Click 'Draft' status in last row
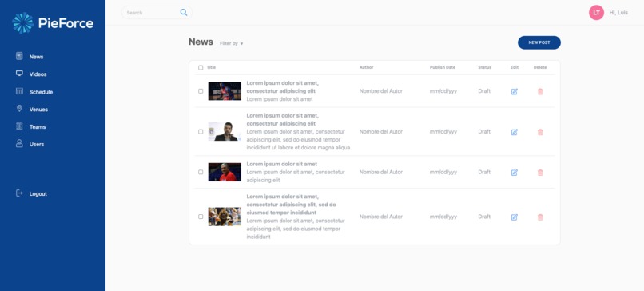Screen dimensions: 644x291 (484, 217)
